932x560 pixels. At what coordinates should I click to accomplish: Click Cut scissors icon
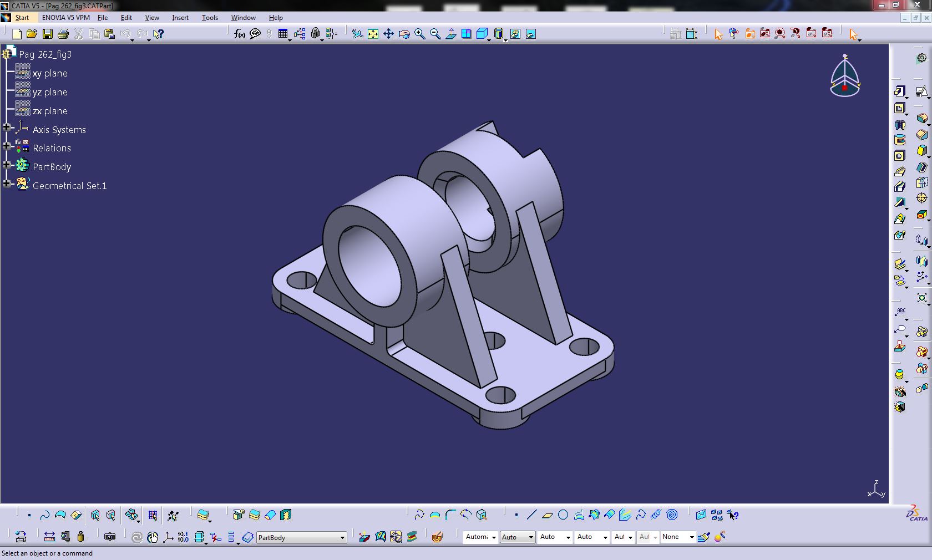(x=78, y=34)
